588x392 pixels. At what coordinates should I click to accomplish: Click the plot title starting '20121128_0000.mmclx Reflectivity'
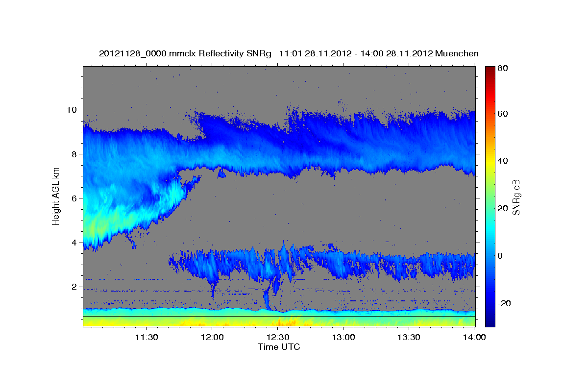pyautogui.click(x=289, y=53)
